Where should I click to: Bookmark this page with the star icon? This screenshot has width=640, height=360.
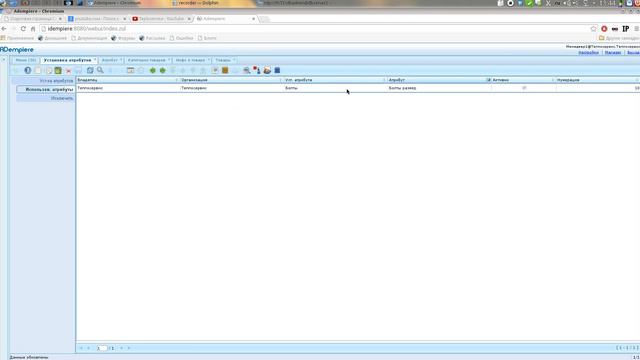[x=593, y=29]
